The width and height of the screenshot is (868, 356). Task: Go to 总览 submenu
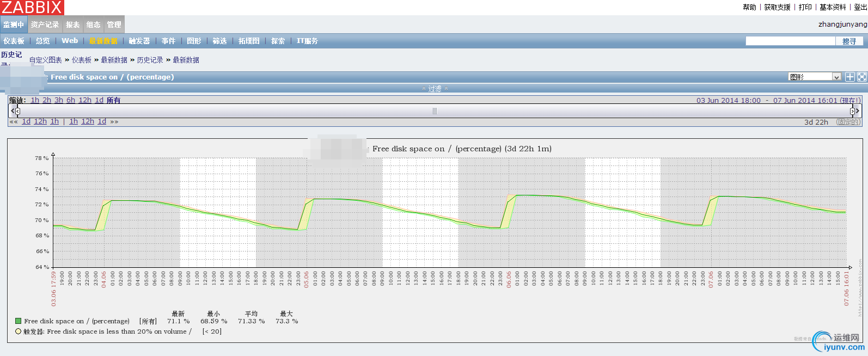point(42,41)
